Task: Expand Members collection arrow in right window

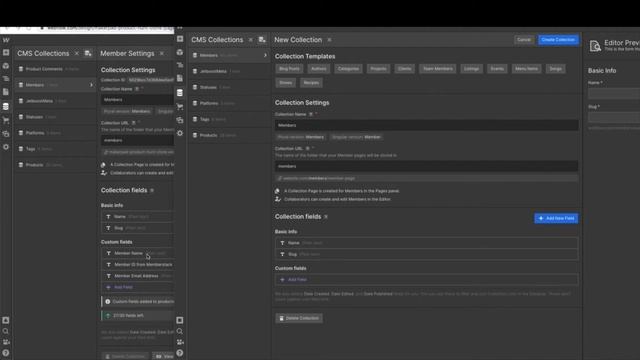Action: (265, 55)
